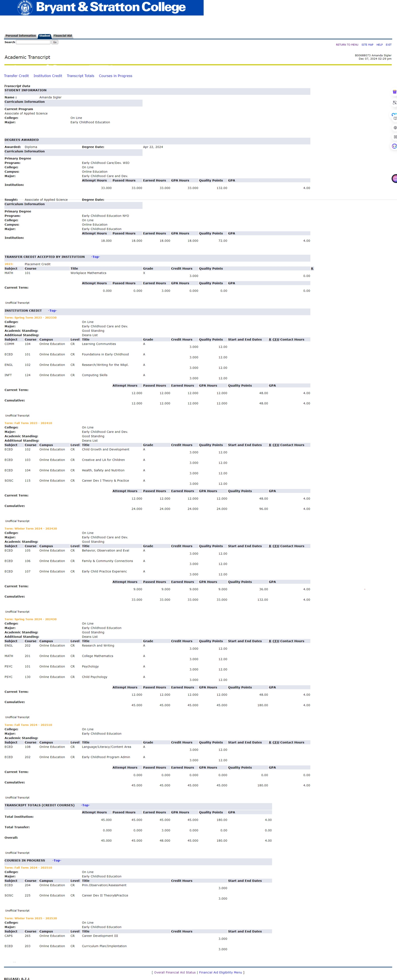Open the Financial Aid tab
Viewport: 397px width, 980px height.
[62, 36]
